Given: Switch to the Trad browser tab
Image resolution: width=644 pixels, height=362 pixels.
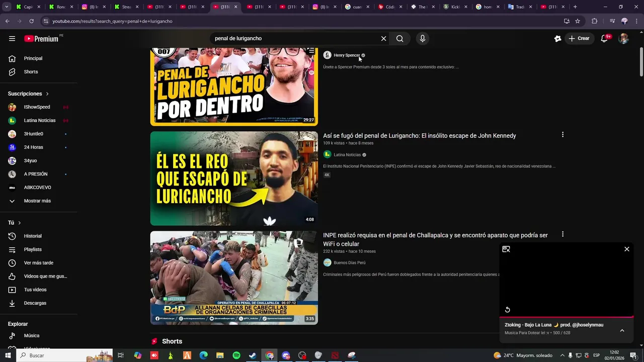Looking at the screenshot, I should (x=520, y=7).
